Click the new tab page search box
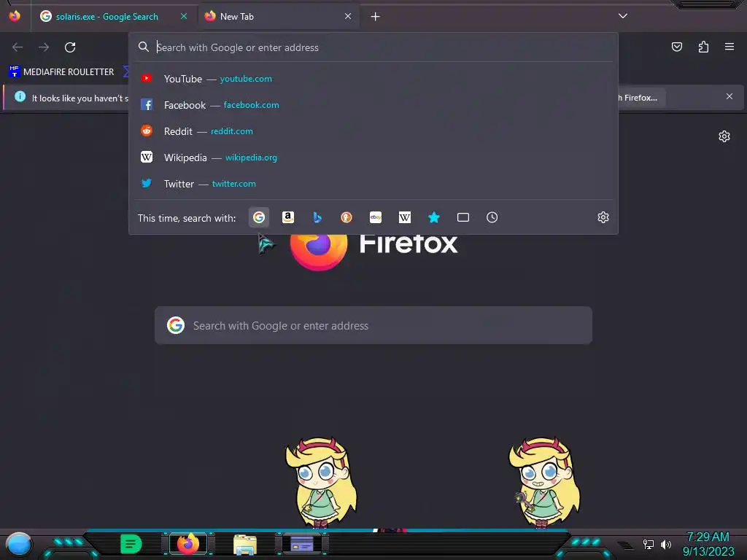The image size is (747, 560). coord(373,326)
